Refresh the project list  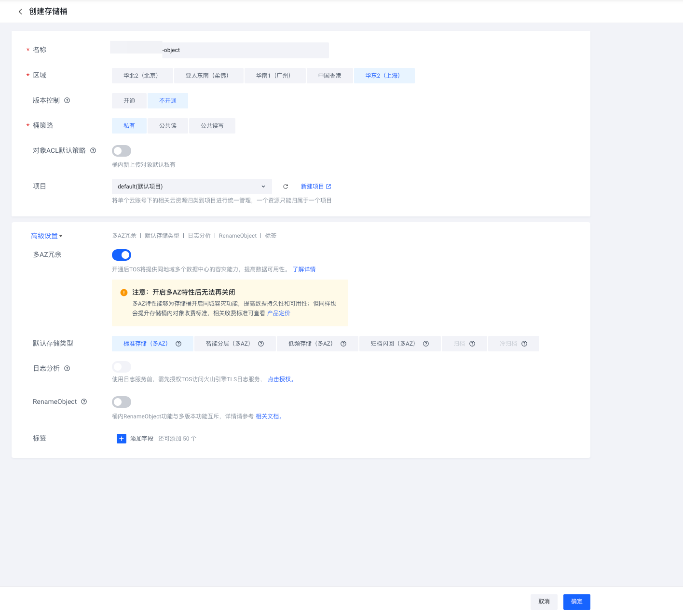(286, 187)
